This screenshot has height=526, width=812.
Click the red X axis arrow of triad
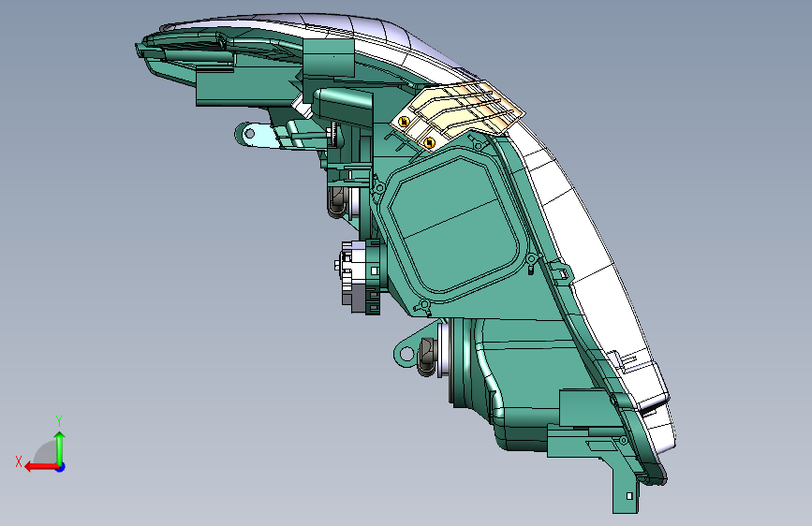(x=41, y=467)
